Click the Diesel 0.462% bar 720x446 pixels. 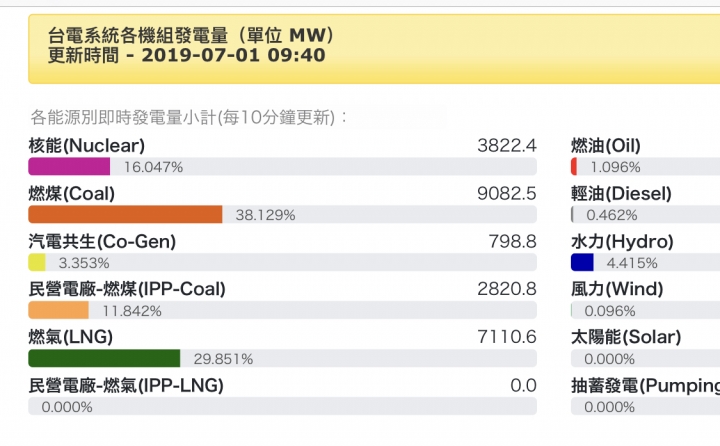point(645,215)
